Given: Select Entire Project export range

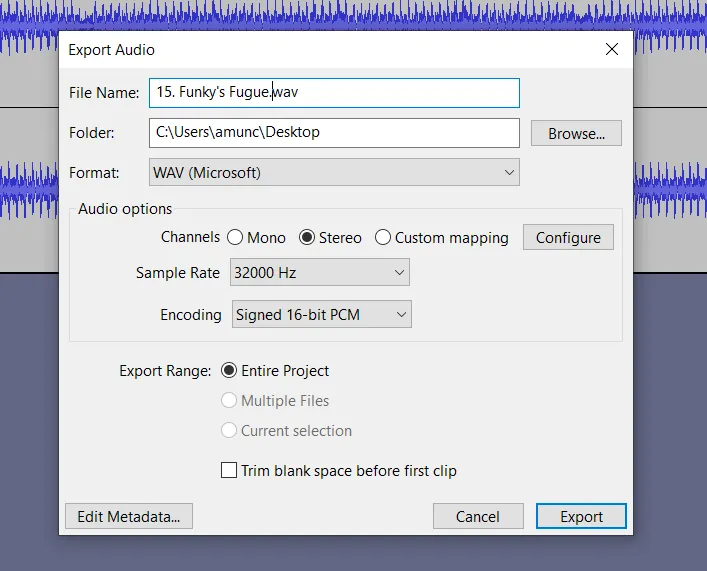Looking at the screenshot, I should tap(229, 371).
